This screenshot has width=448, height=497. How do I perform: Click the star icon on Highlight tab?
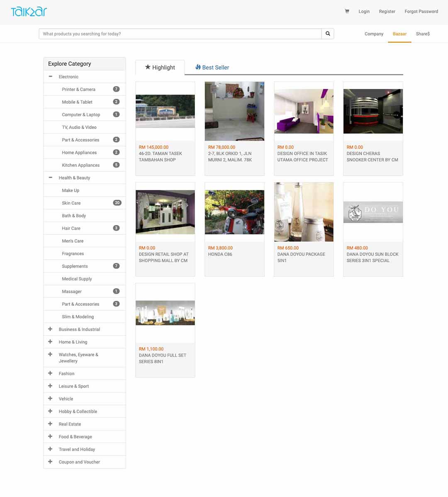148,67
